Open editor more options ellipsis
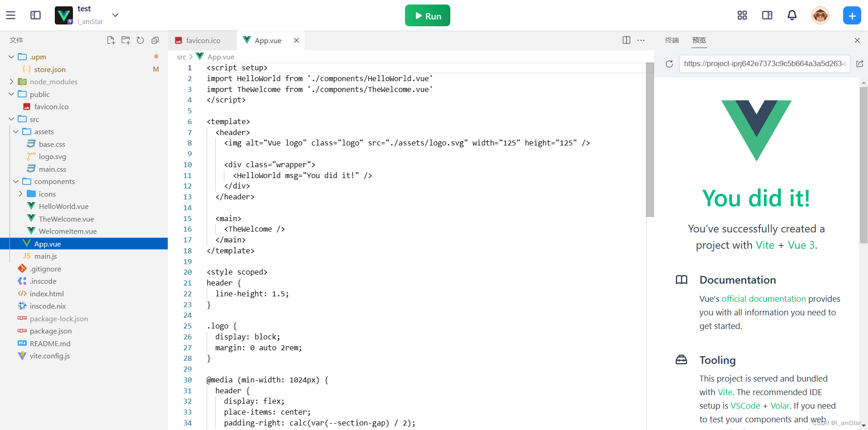Image resolution: width=868 pixels, height=430 pixels. pos(641,40)
